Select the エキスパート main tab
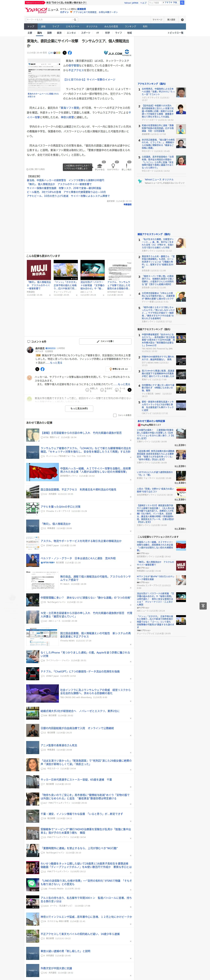The height and width of the screenshot is (980, 210). (72, 26)
